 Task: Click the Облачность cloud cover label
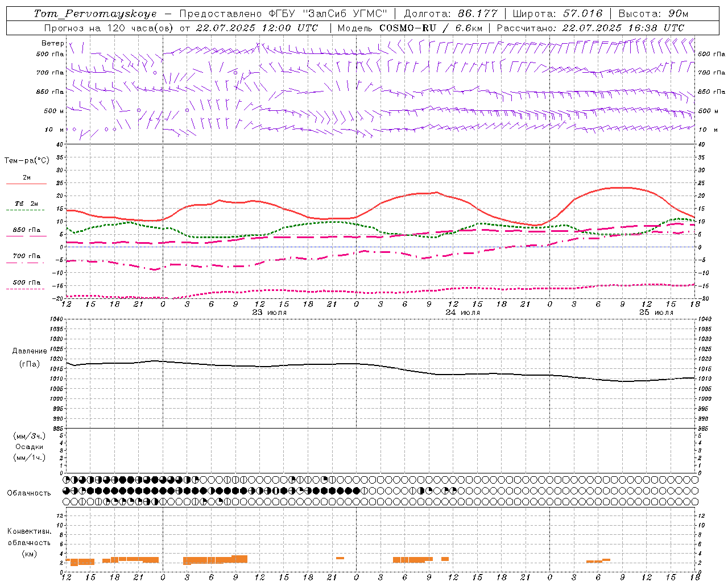click(x=29, y=493)
